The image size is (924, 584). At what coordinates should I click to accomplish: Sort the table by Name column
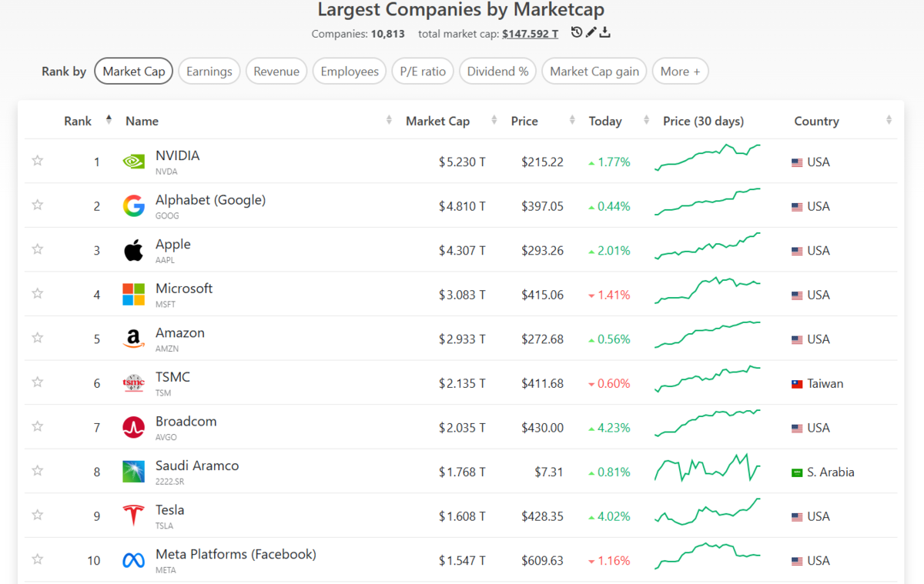point(142,121)
